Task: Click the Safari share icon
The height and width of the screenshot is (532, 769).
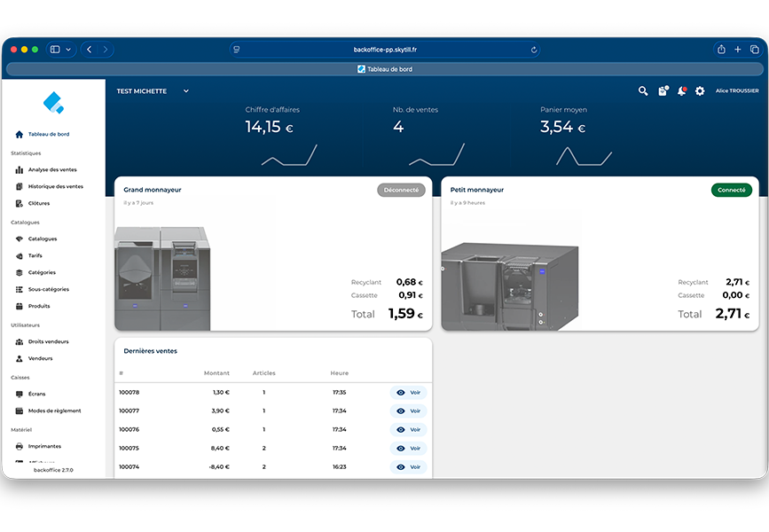Action: [721, 50]
